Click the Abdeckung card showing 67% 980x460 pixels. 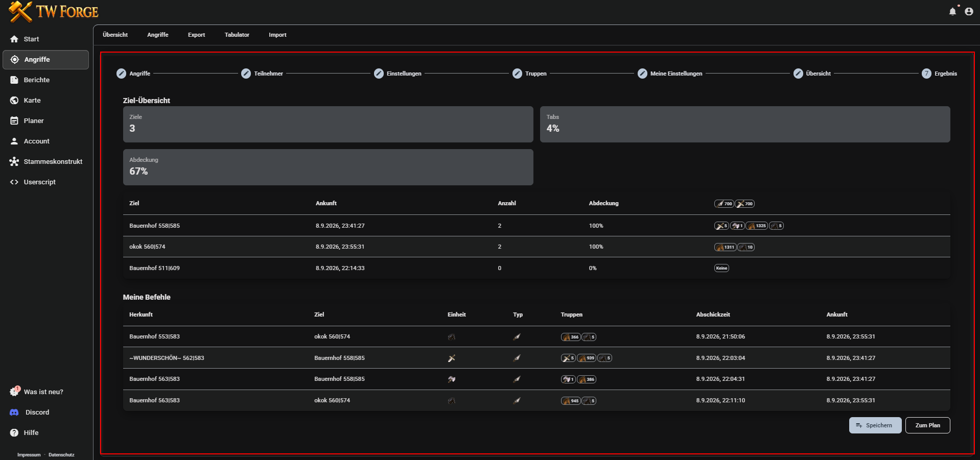(328, 167)
